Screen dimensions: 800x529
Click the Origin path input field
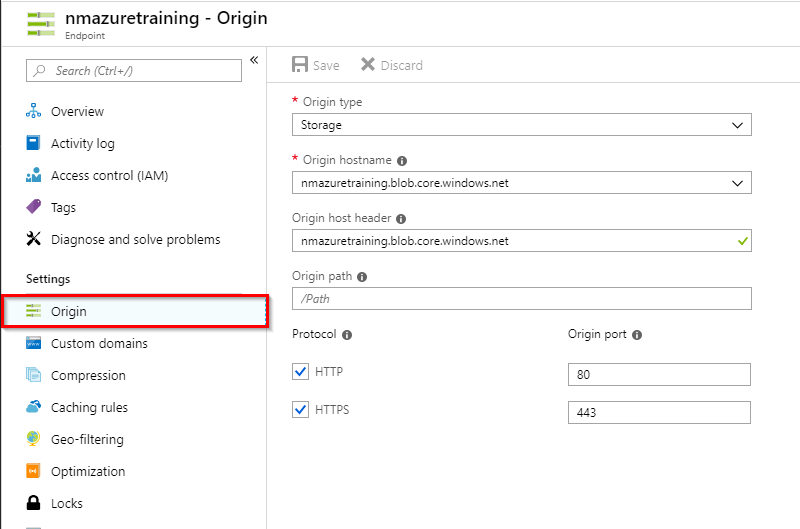(x=521, y=299)
